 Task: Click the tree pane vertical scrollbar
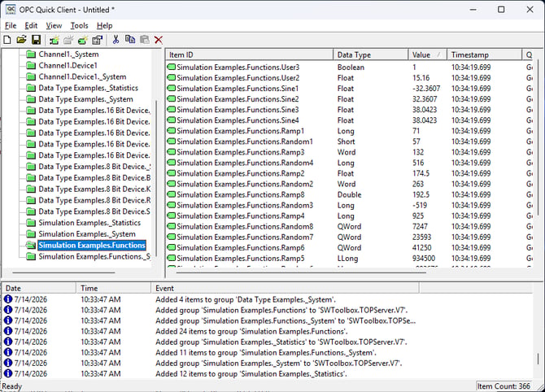coord(156,179)
